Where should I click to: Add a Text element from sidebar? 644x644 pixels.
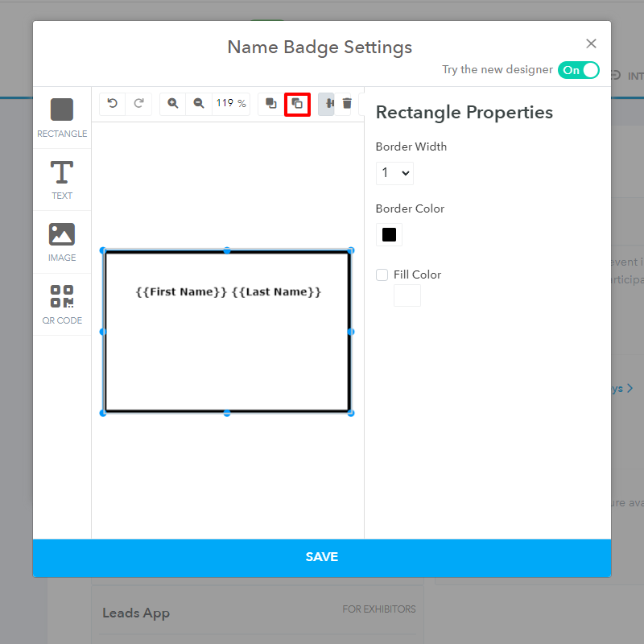coord(62,180)
